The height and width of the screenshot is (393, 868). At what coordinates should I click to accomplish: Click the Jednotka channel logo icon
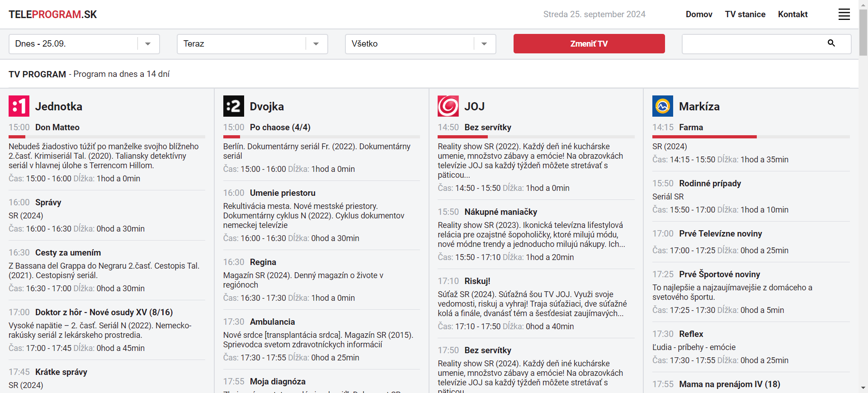point(19,106)
